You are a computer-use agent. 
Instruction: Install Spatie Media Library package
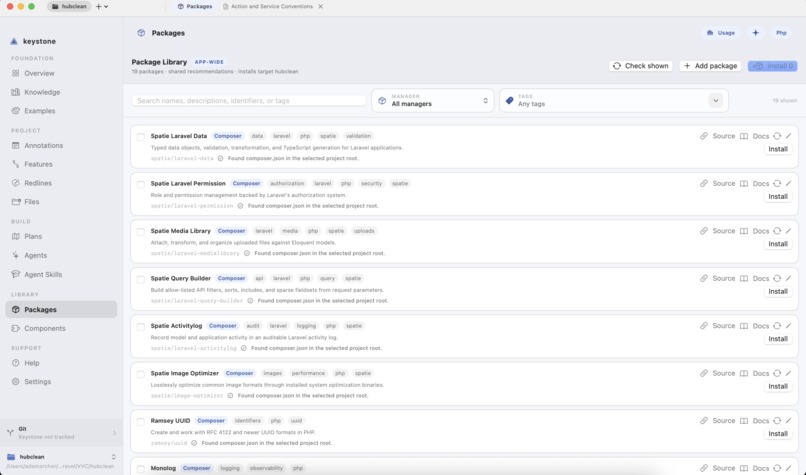click(x=778, y=244)
